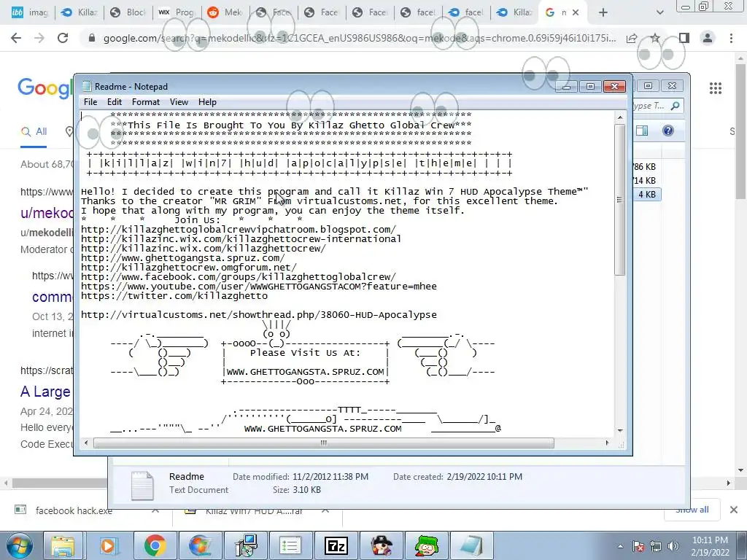Open the tab search chevron
The width and height of the screenshot is (747, 560).
(659, 12)
